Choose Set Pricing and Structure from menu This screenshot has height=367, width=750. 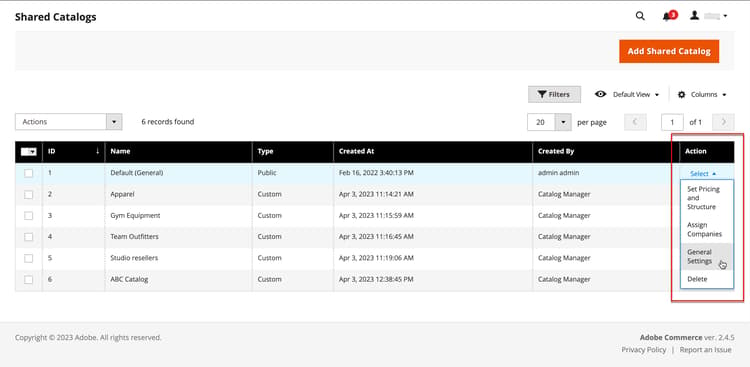(x=707, y=198)
